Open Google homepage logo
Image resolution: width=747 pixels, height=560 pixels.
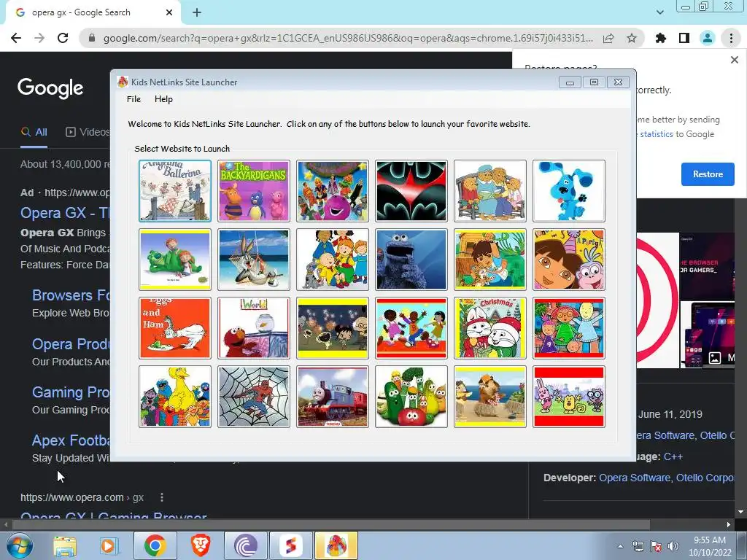click(x=50, y=88)
